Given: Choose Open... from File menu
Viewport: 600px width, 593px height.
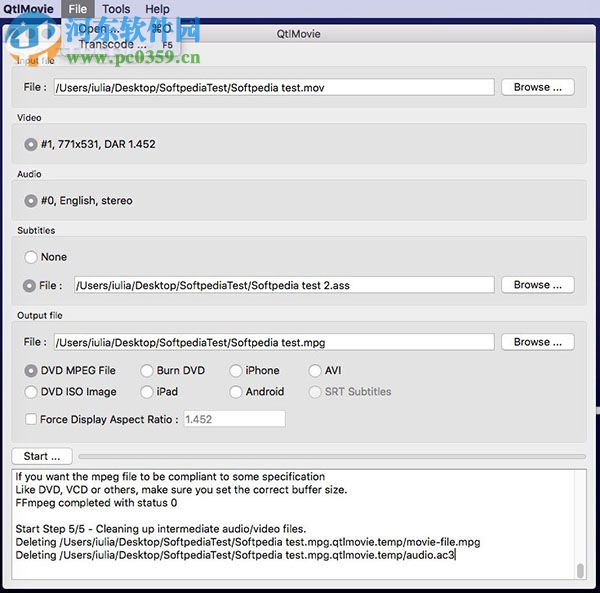Looking at the screenshot, I should pos(120,29).
